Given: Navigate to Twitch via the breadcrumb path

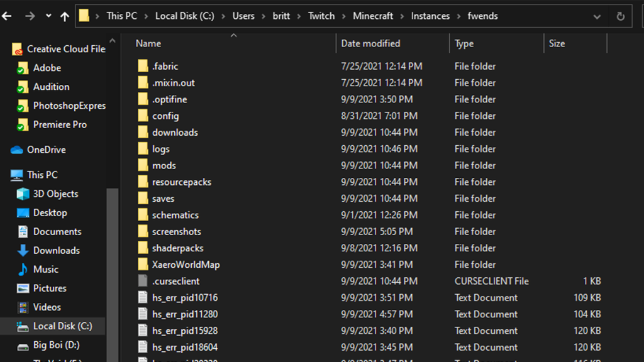Looking at the screenshot, I should pyautogui.click(x=321, y=16).
